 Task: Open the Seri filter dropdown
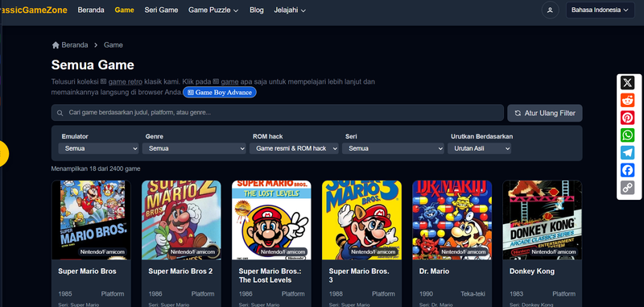(x=393, y=148)
